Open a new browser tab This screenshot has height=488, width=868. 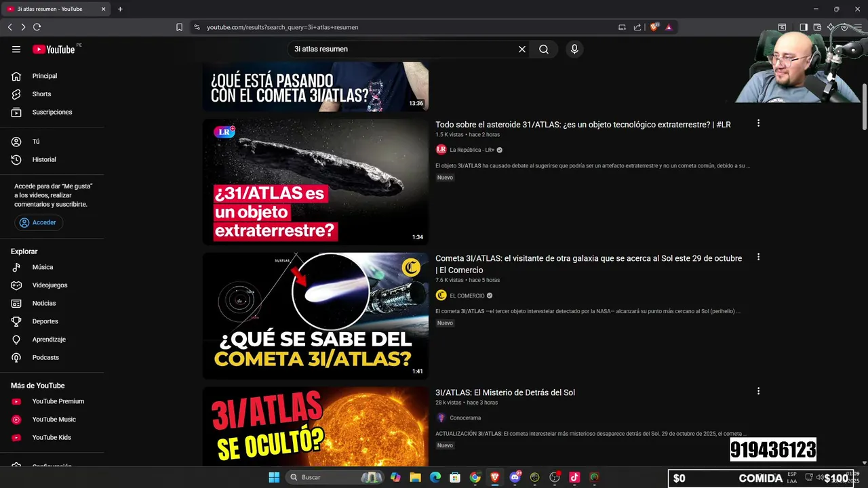click(x=120, y=9)
